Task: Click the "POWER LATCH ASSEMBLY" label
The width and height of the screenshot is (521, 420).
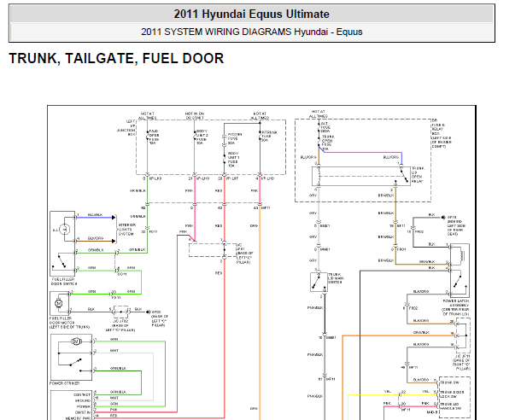Action: pos(456,303)
